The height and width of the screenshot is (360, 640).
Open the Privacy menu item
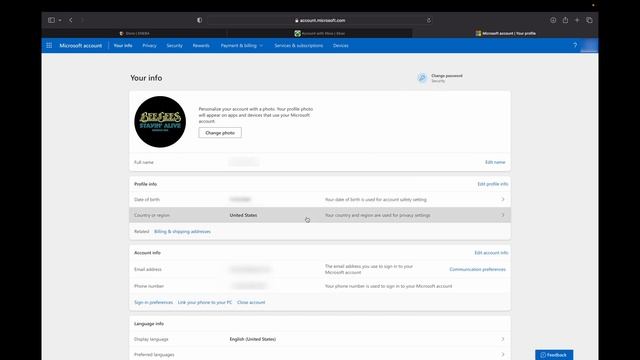(x=149, y=45)
